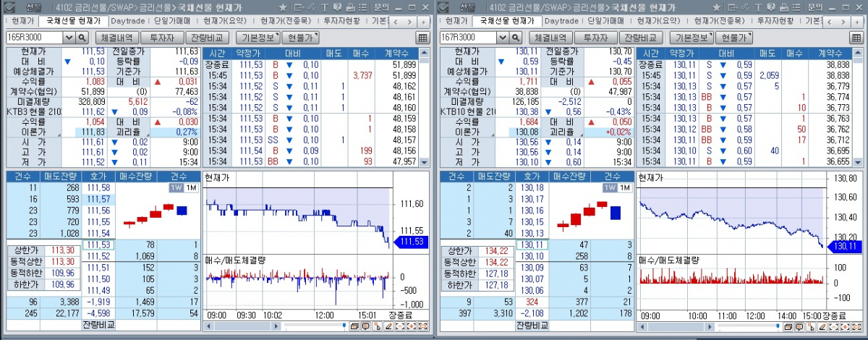The width and height of the screenshot is (868, 340).
Task: Click the add tab plus button in left window
Action: point(423,22)
